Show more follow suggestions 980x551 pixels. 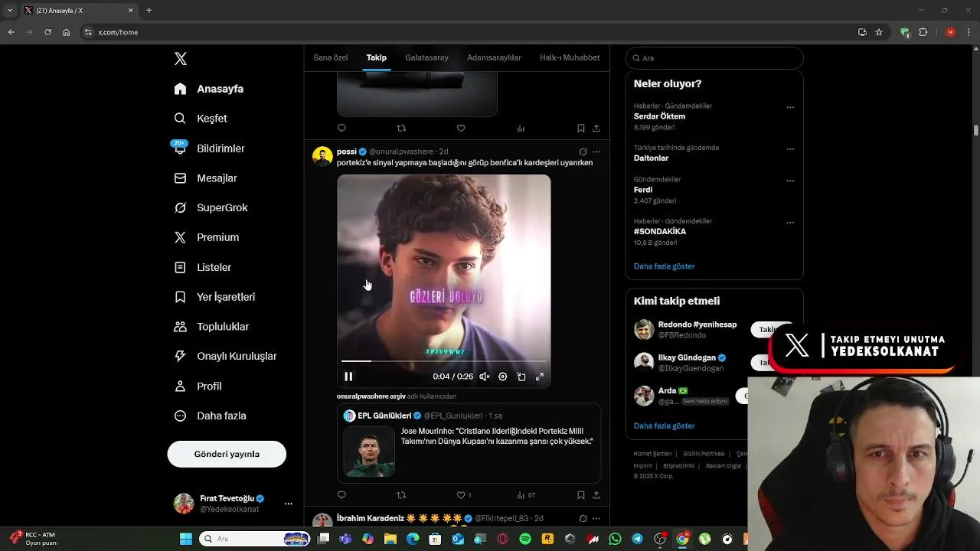[664, 425]
